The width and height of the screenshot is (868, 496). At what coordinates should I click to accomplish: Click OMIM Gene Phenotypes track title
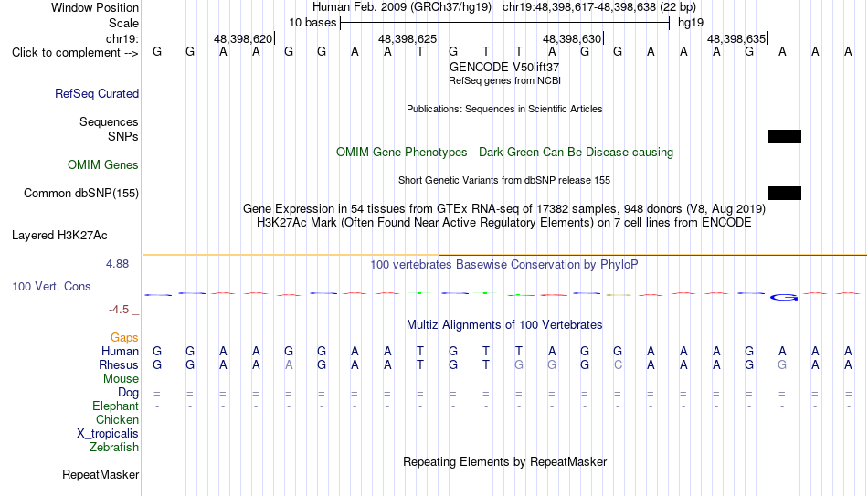[504, 153]
